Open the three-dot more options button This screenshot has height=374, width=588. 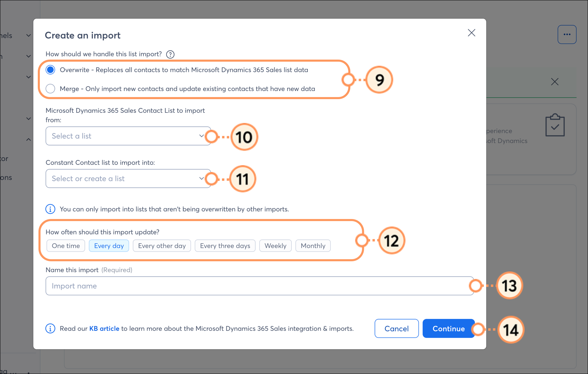click(x=567, y=34)
